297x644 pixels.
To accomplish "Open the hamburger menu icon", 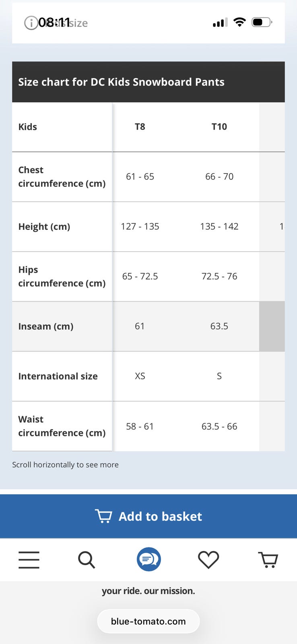I will click(x=29, y=559).
